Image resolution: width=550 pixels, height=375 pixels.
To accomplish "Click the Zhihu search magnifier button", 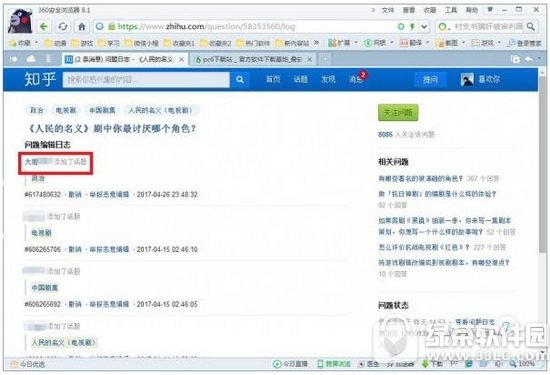I will 240,80.
